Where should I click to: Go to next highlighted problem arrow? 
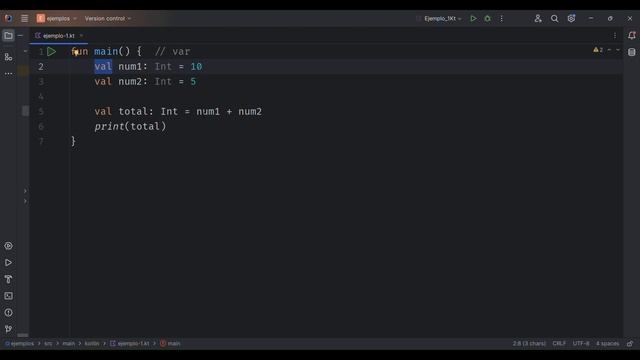(618, 50)
